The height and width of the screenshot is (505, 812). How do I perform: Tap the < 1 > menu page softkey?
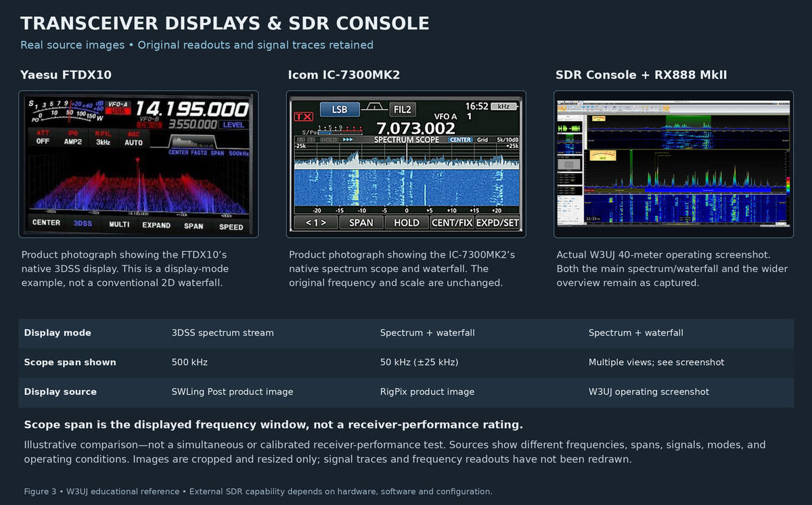pos(316,222)
